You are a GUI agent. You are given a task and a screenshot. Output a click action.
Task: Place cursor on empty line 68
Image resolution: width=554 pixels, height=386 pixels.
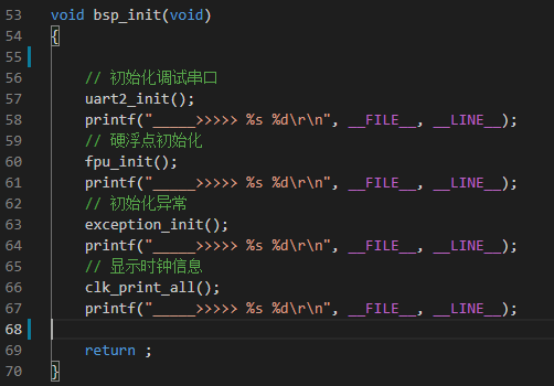302,329
